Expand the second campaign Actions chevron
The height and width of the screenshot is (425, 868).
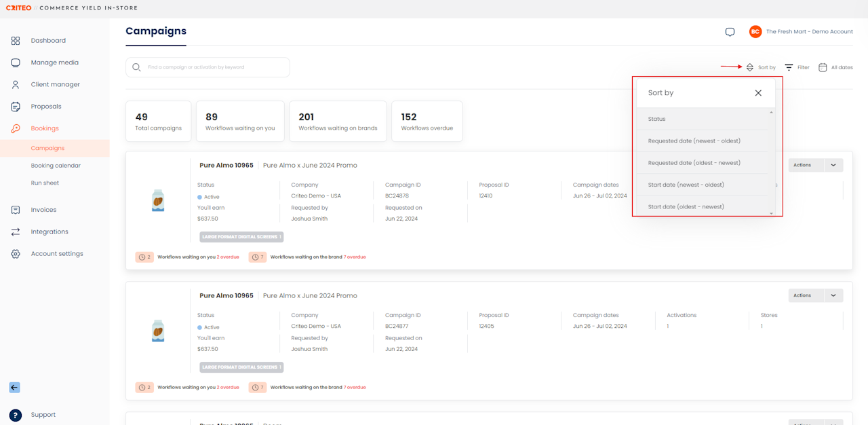tap(833, 295)
